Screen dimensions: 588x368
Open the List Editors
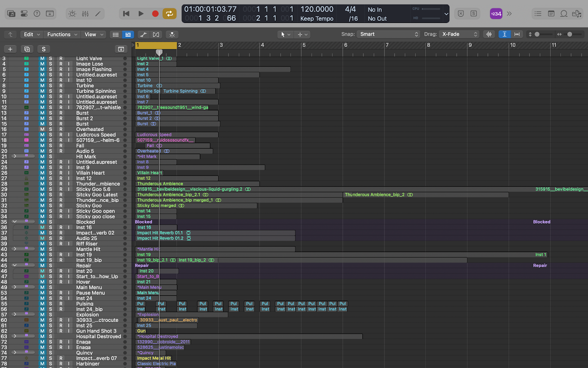pyautogui.click(x=538, y=14)
